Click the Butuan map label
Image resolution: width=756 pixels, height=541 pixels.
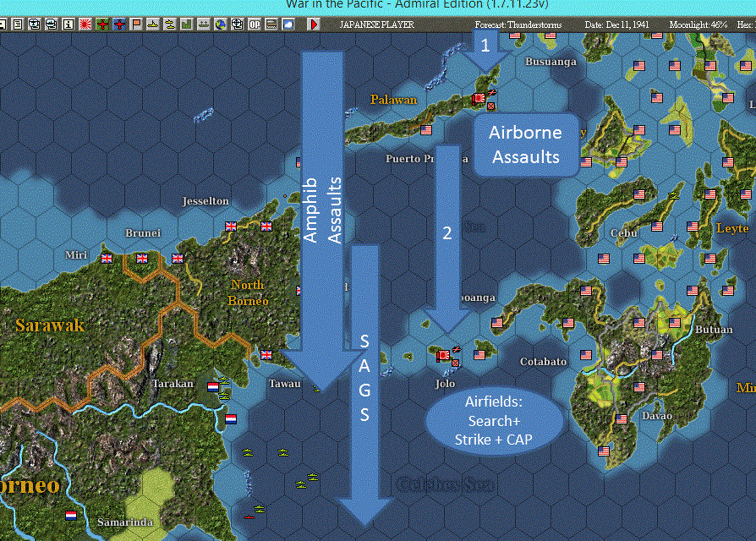pyautogui.click(x=714, y=330)
